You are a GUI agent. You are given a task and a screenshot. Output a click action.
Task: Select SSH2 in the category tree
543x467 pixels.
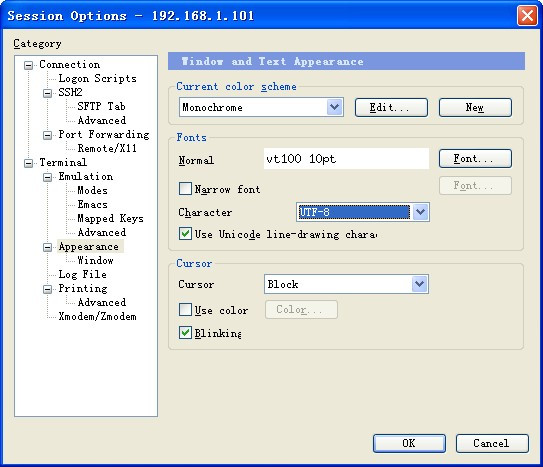(70, 92)
